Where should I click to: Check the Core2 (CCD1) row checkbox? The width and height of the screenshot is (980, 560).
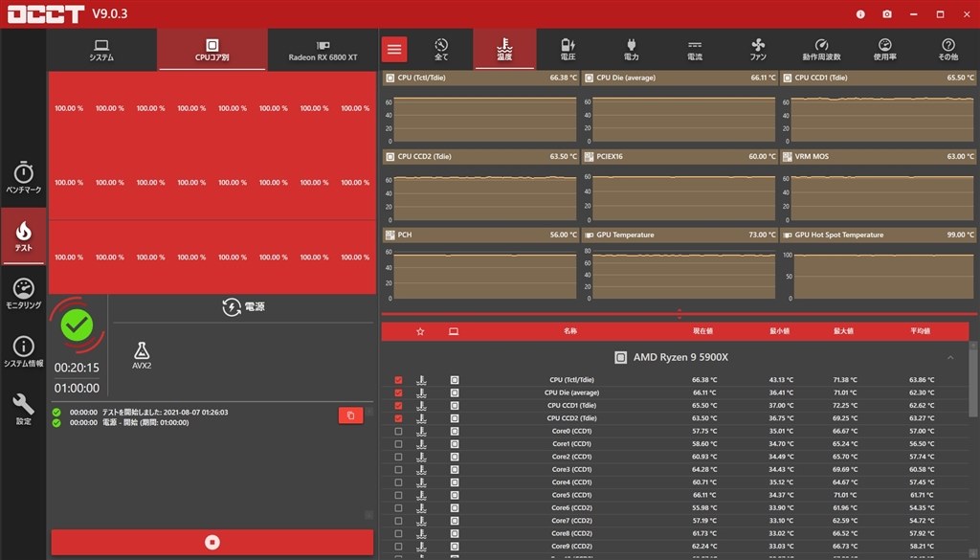pos(398,457)
